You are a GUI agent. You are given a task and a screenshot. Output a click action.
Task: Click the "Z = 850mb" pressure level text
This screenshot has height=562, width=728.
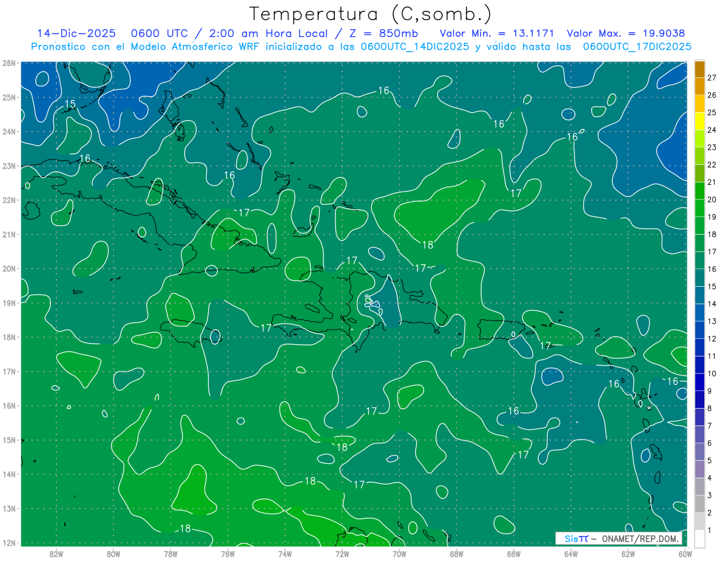click(382, 33)
